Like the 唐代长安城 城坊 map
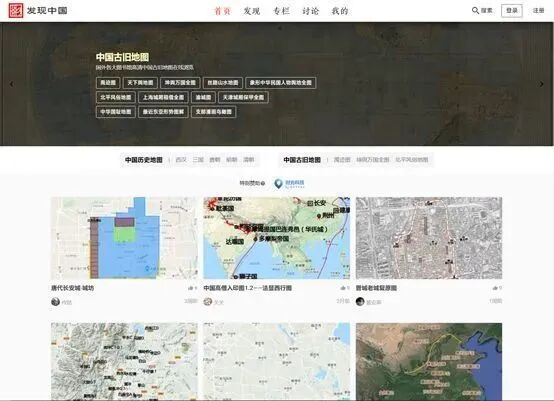Image resolution: width=554 pixels, height=401 pixels. coord(191,288)
